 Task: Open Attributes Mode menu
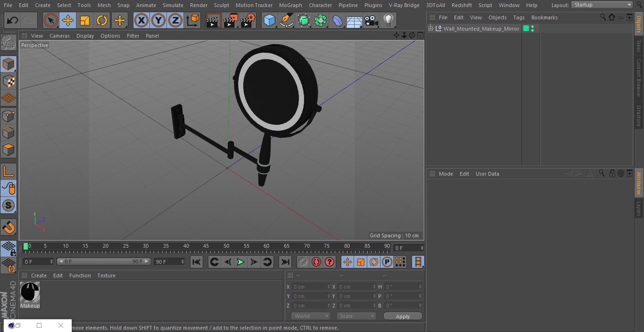click(x=446, y=174)
